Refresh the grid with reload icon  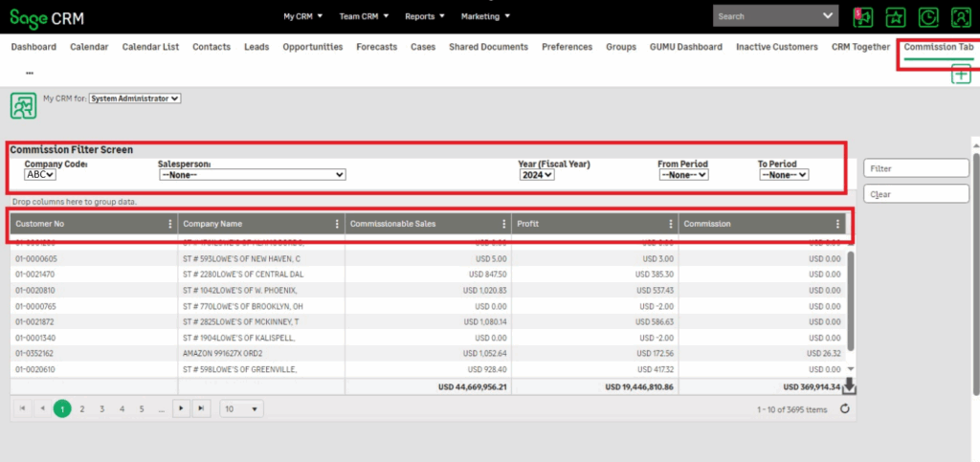(x=845, y=408)
